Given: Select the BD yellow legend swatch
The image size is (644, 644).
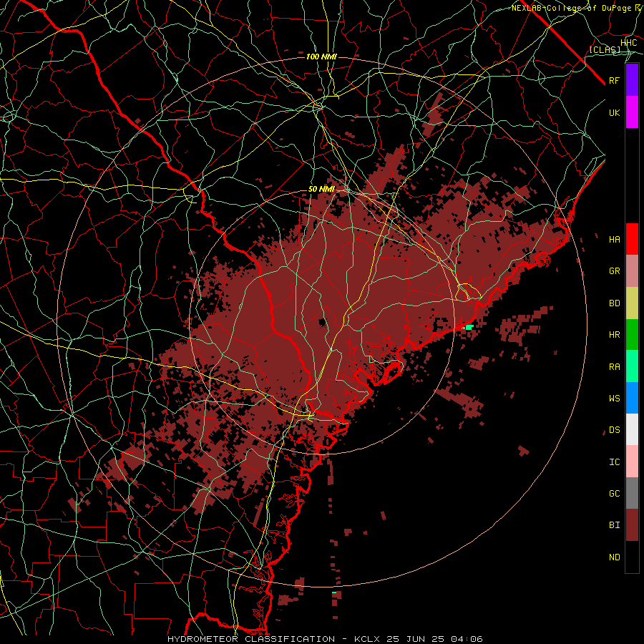Looking at the screenshot, I should coord(632,303).
